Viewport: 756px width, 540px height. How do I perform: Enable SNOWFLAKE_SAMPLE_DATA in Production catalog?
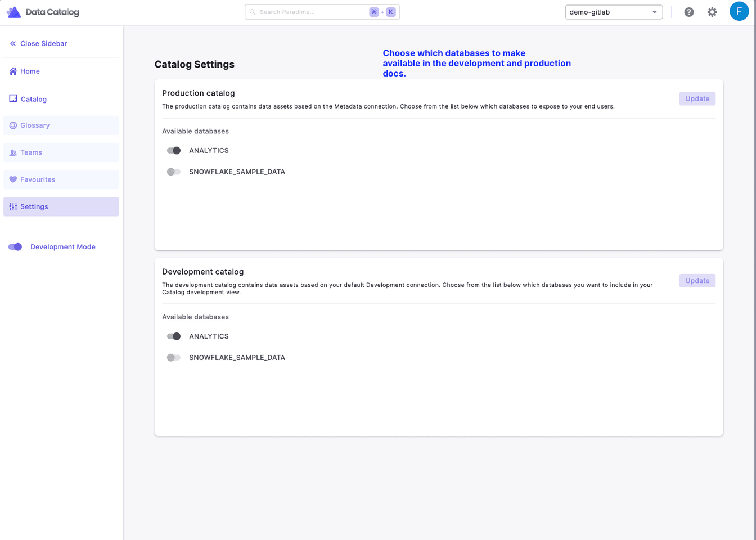coord(174,172)
